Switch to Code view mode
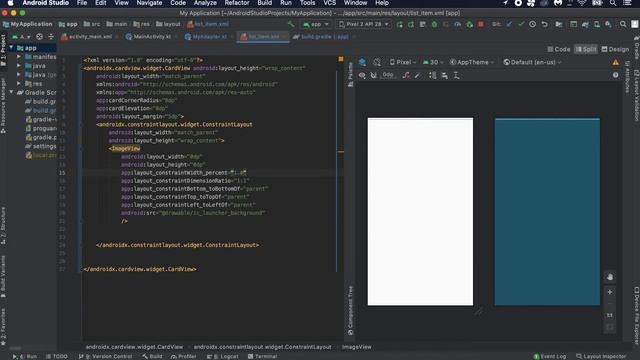Viewport: 640px width, 360px height. (559, 49)
